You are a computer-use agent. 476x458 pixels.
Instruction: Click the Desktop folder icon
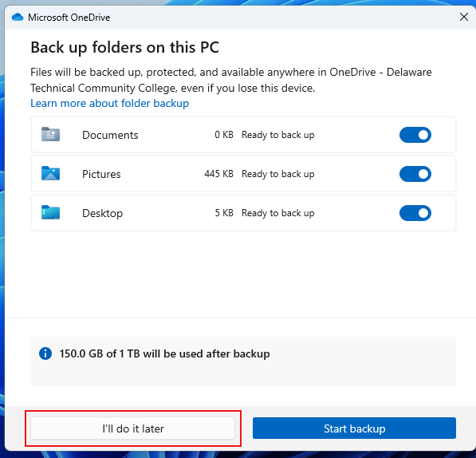pos(50,212)
